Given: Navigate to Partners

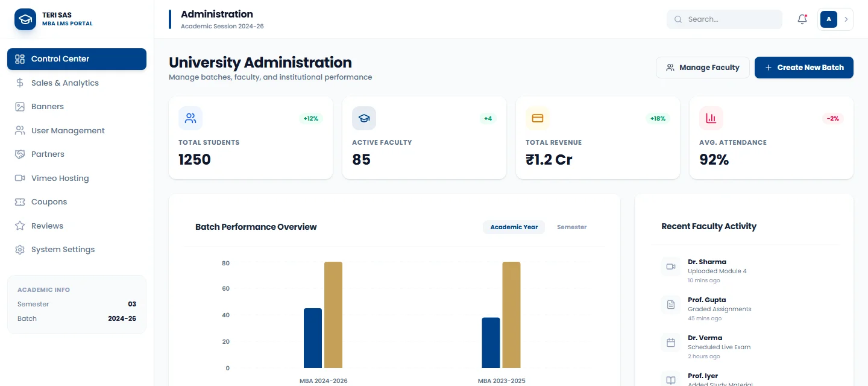Looking at the screenshot, I should click(77, 154).
